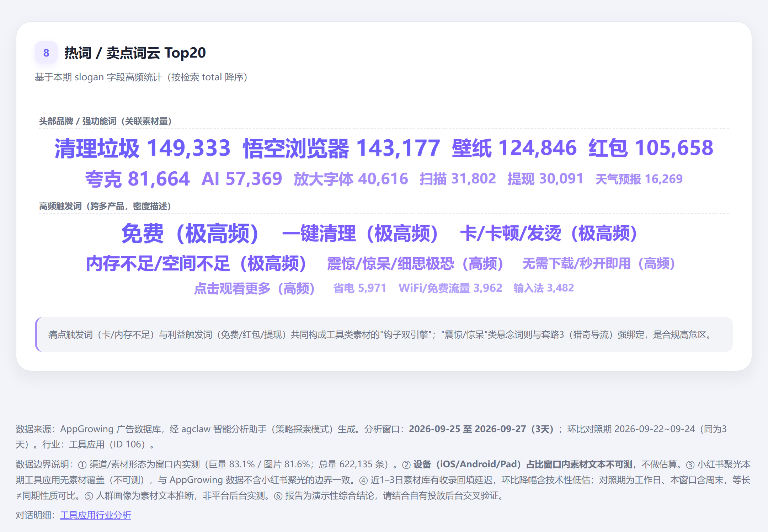Click the subtitle 基于本期 slogan 字段高频统计

coord(141,77)
